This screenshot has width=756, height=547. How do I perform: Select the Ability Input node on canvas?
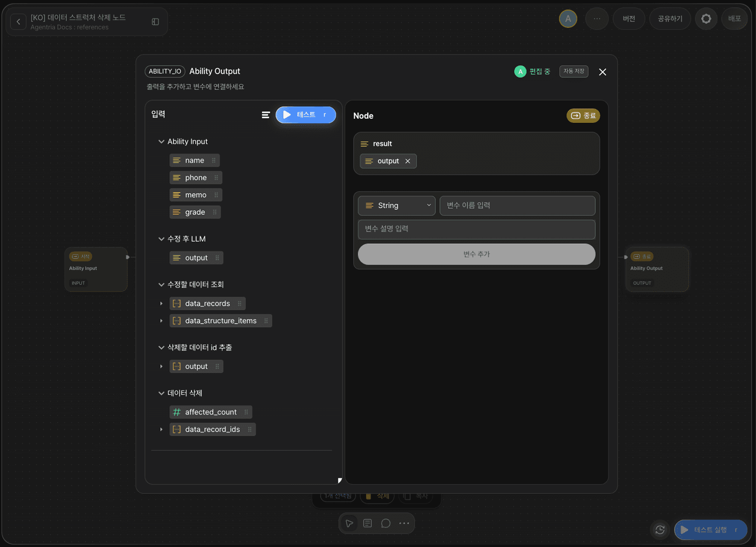[x=96, y=269]
